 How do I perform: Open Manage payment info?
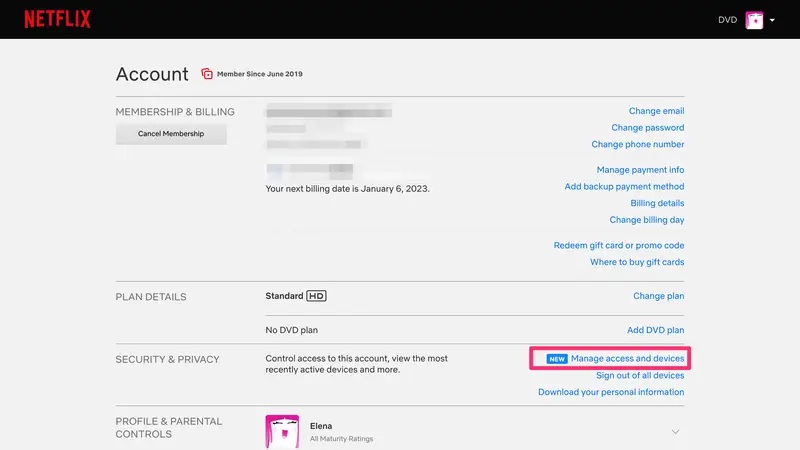pyautogui.click(x=640, y=170)
